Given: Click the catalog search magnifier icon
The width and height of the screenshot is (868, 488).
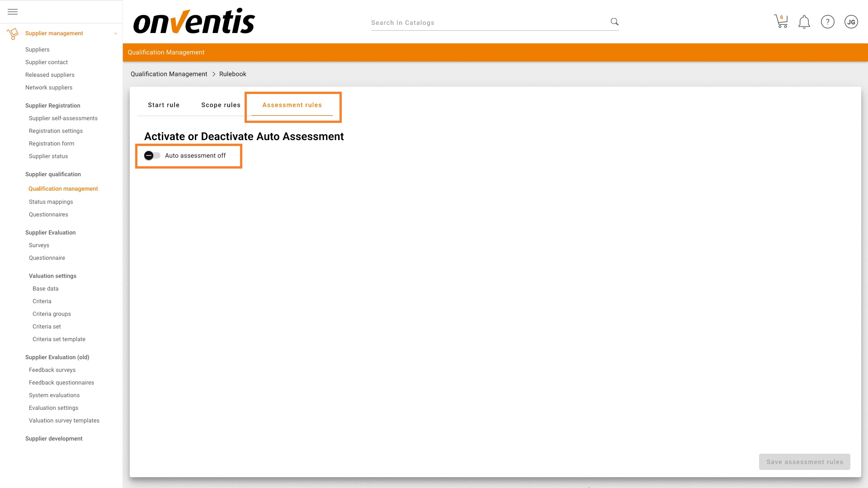Looking at the screenshot, I should point(614,21).
